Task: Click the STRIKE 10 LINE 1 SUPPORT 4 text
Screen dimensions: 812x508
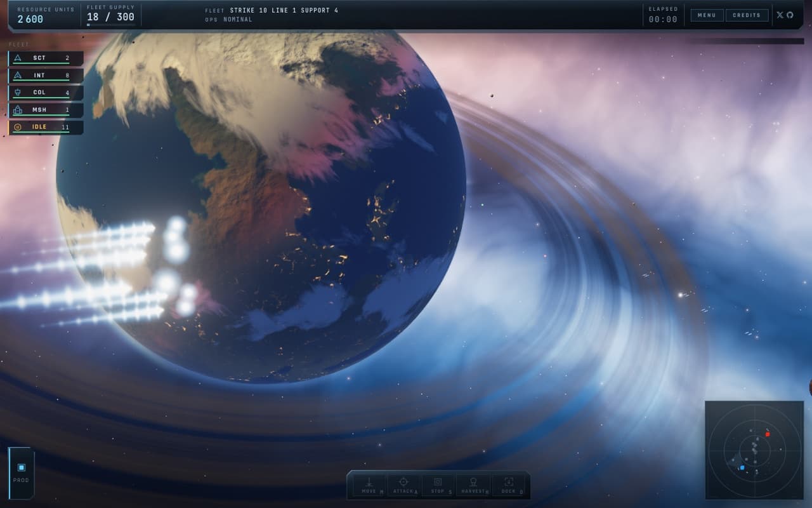Action: point(284,11)
